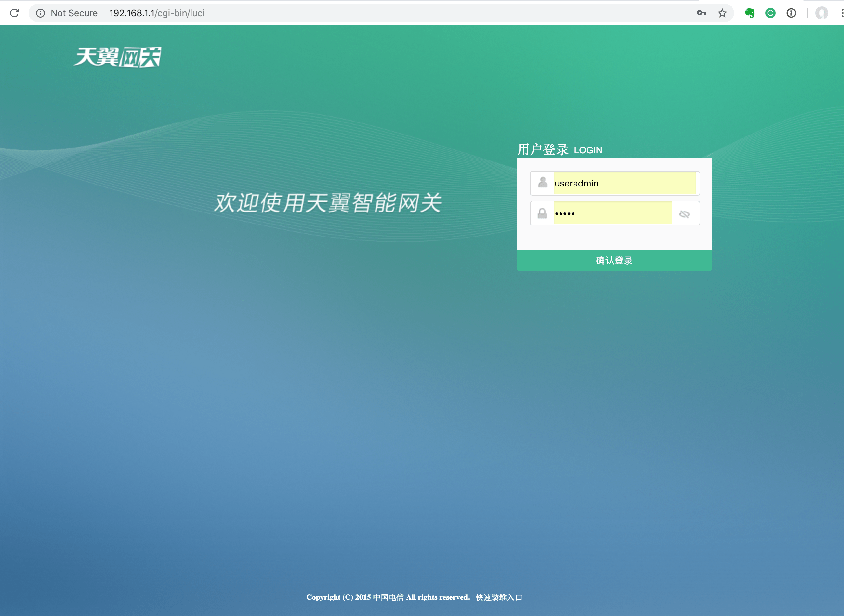Click the Grammarly extension icon
Screen dimensions: 844x616
(771, 12)
